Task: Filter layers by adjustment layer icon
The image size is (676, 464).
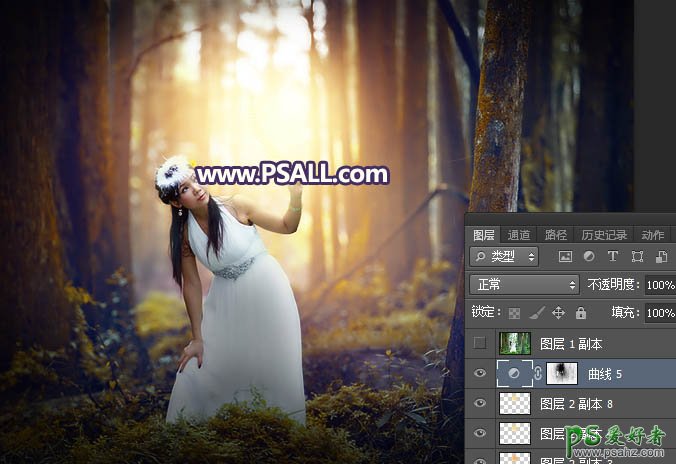Action: pos(588,257)
